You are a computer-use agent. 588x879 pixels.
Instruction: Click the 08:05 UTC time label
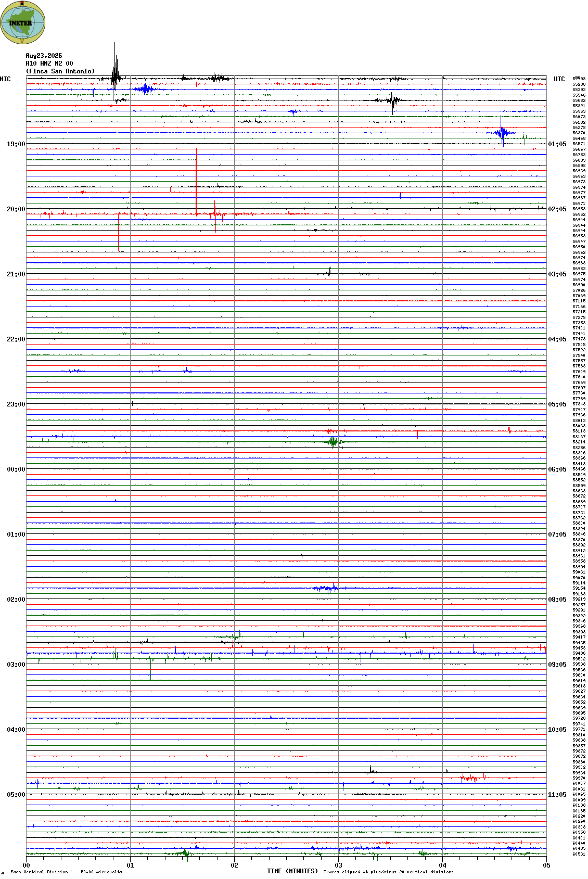[557, 600]
